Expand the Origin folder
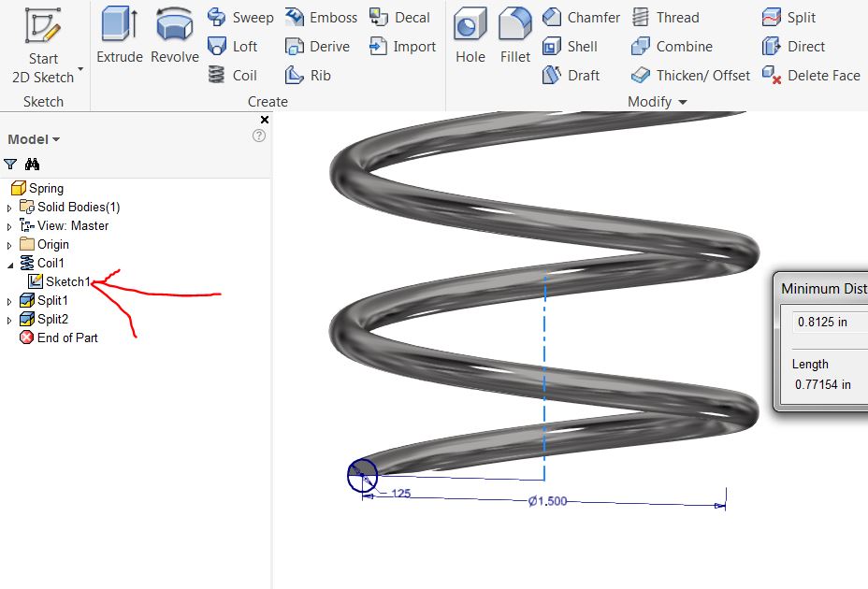 click(x=7, y=244)
